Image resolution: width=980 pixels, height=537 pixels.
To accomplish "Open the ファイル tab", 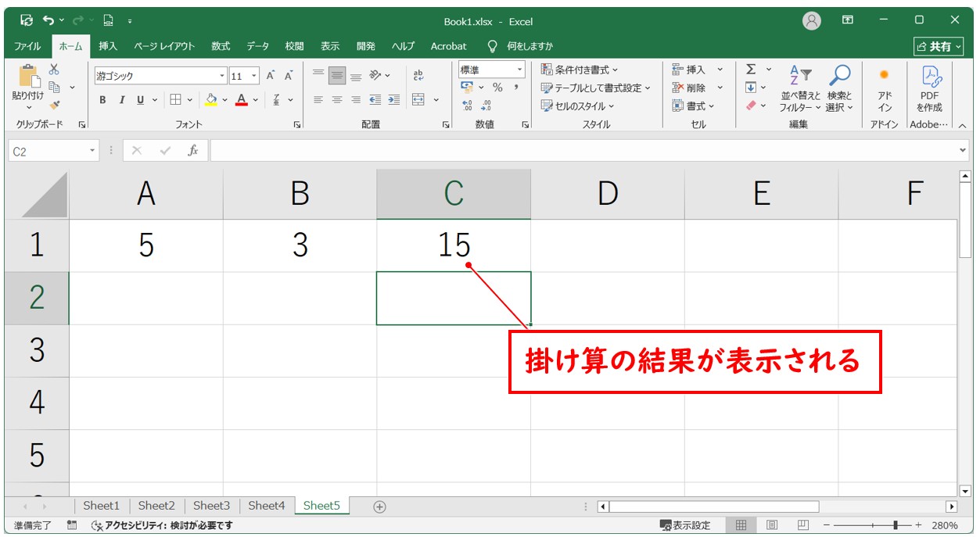I will (x=27, y=46).
